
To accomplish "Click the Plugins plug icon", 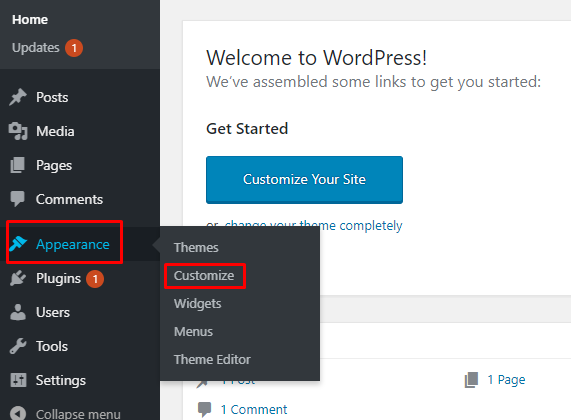I will (18, 278).
